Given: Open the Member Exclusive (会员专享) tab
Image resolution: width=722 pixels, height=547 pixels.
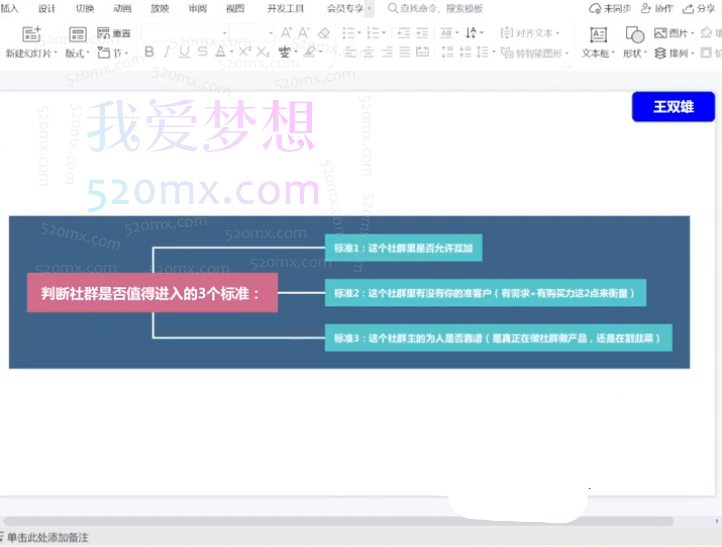Looking at the screenshot, I should click(345, 8).
